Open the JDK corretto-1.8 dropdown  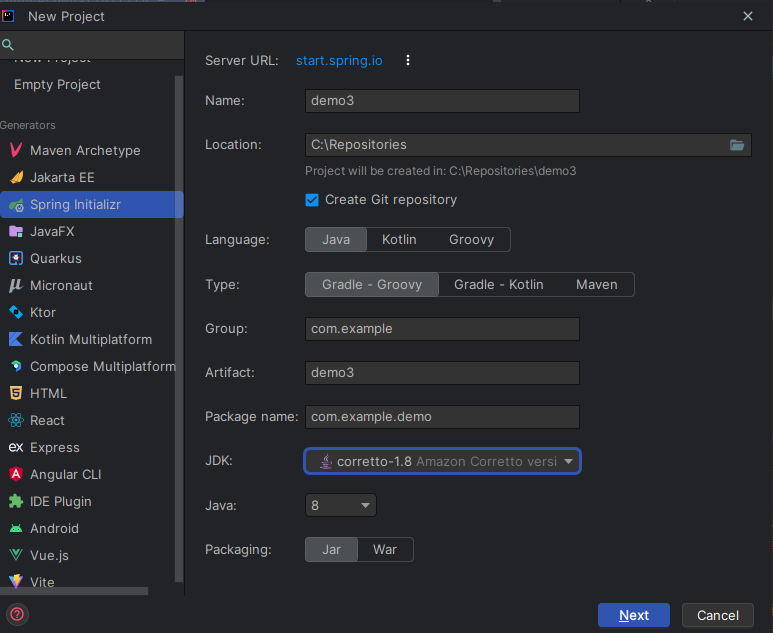point(442,461)
